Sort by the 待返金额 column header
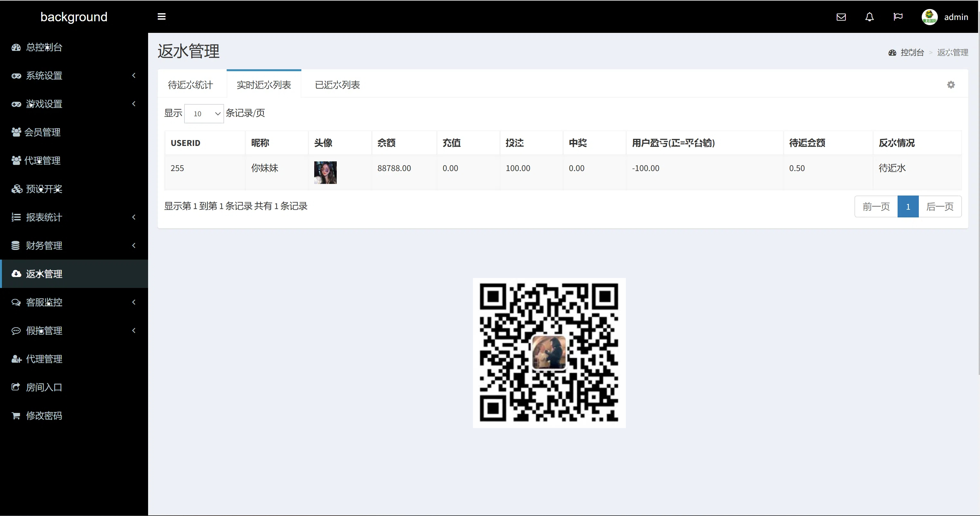This screenshot has height=516, width=980. point(828,143)
